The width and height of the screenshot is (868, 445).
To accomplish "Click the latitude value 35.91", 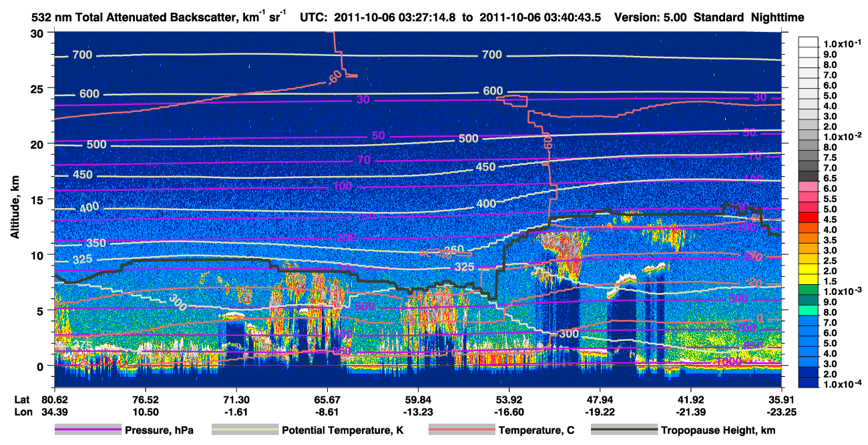I will click(x=781, y=399).
